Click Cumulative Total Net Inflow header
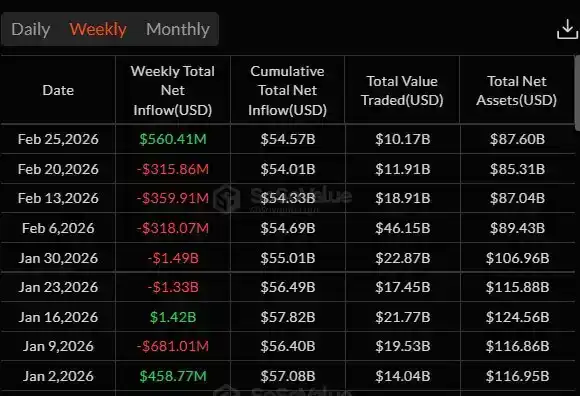580x396 pixels. click(287, 90)
